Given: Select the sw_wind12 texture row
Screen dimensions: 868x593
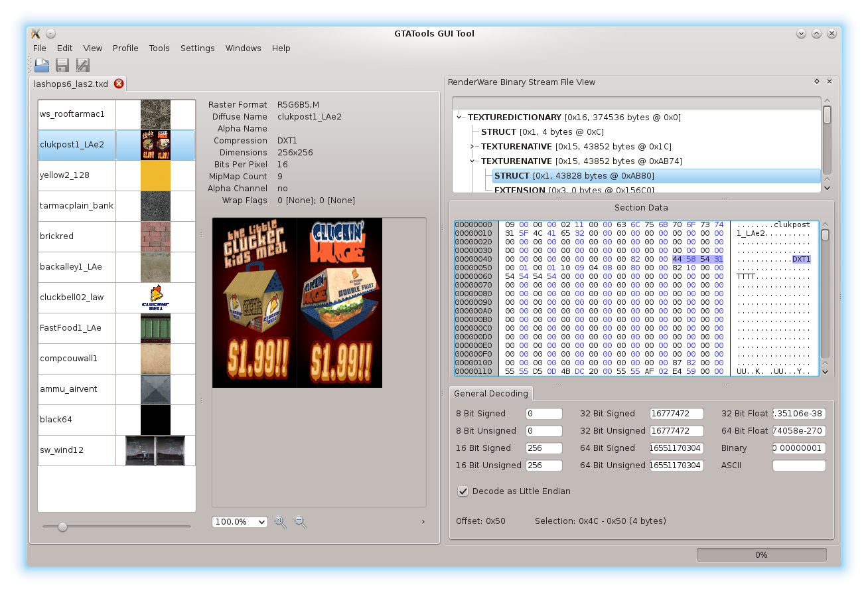Looking at the screenshot, I should 117,451.
